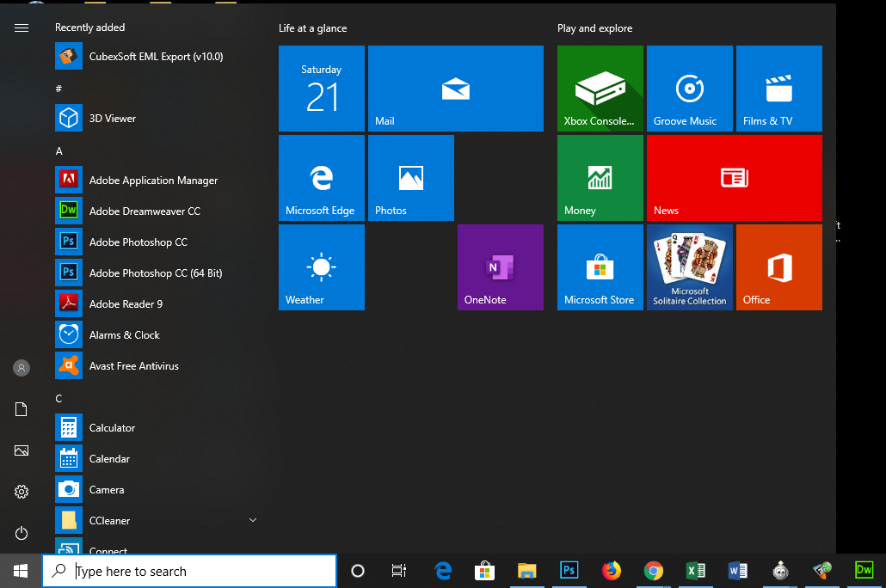This screenshot has width=886, height=588.
Task: Switch to Word on taskbar
Action: tap(738, 571)
